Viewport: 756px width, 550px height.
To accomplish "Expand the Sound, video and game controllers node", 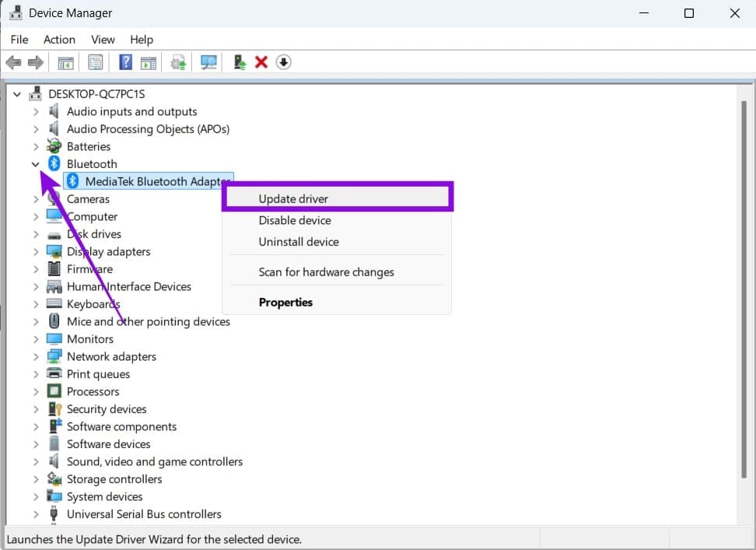I will coord(36,462).
